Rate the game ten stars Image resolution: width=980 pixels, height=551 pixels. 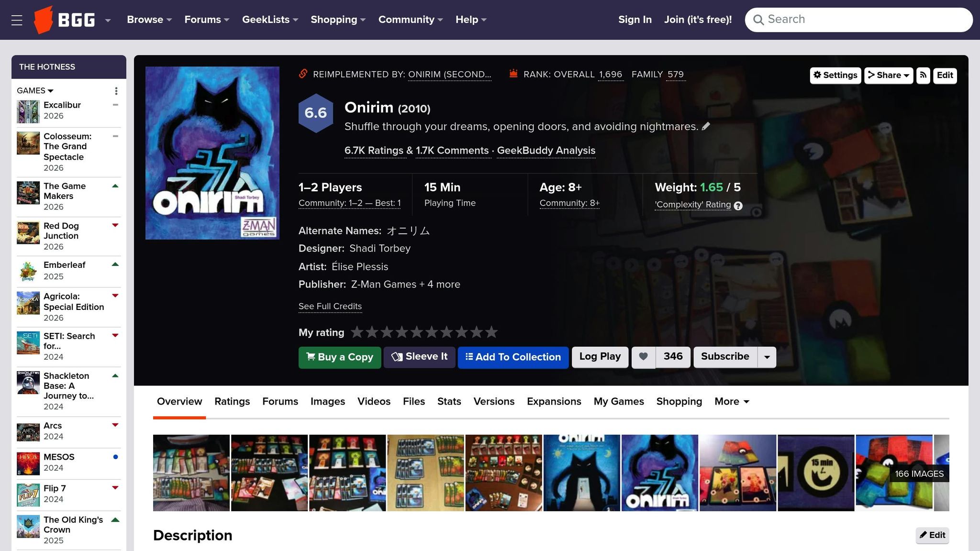(x=491, y=332)
